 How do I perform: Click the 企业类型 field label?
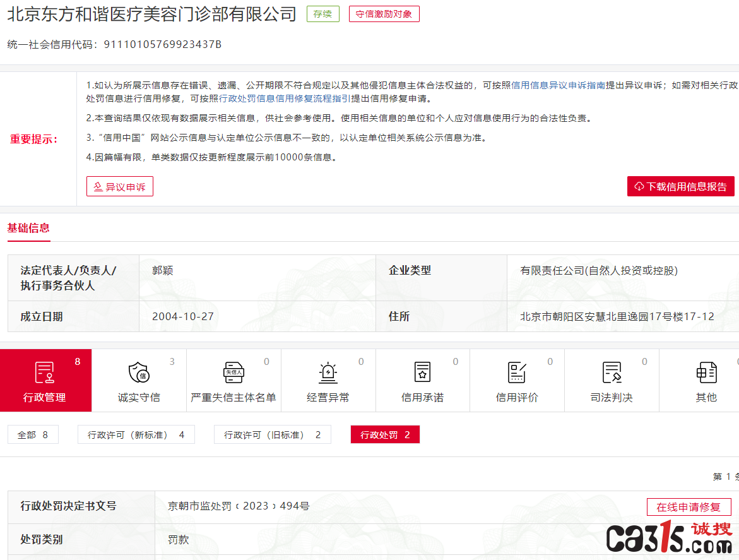410,270
